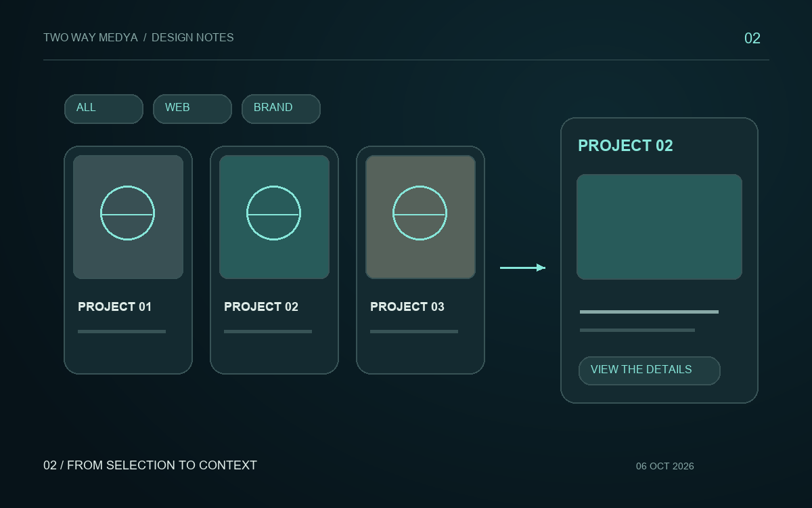Image resolution: width=812 pixels, height=508 pixels.
Task: Click the 06 OCT 2026 date
Action: (665, 466)
